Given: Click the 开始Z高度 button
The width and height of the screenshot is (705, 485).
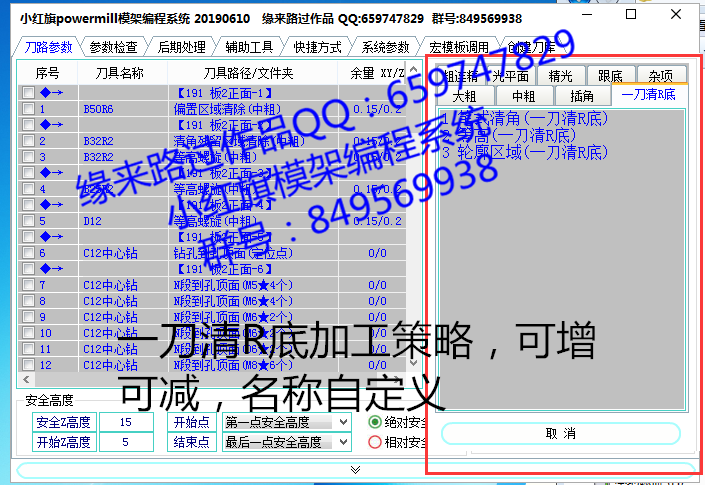Looking at the screenshot, I should tap(64, 442).
